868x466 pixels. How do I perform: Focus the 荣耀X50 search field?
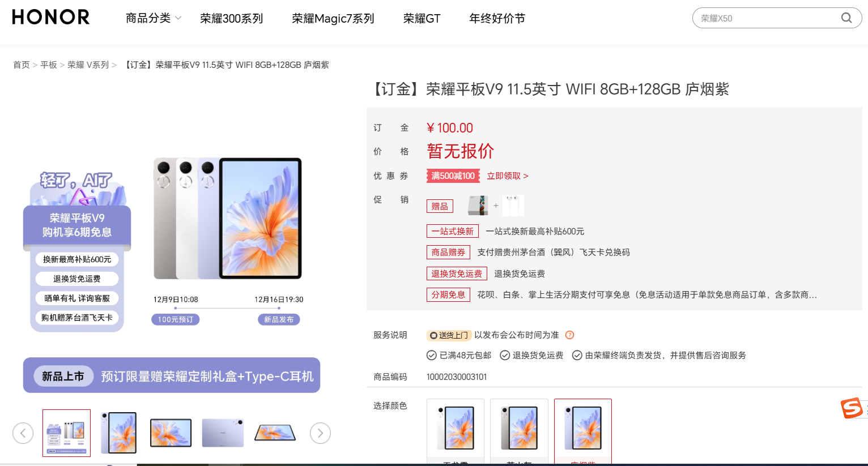[766, 18]
